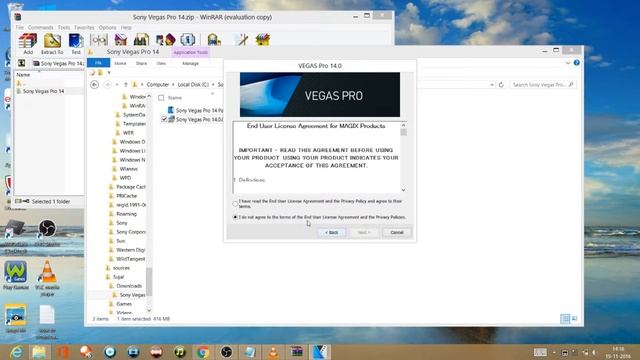Expand breadcrumb arrow after Computer
This screenshot has width=640, height=360.
[173, 84]
